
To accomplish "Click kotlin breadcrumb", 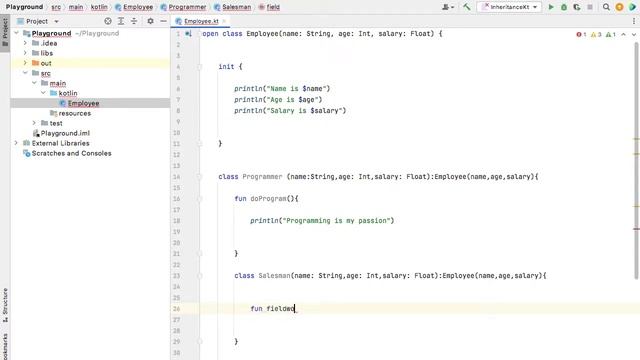I will click(x=99, y=7).
